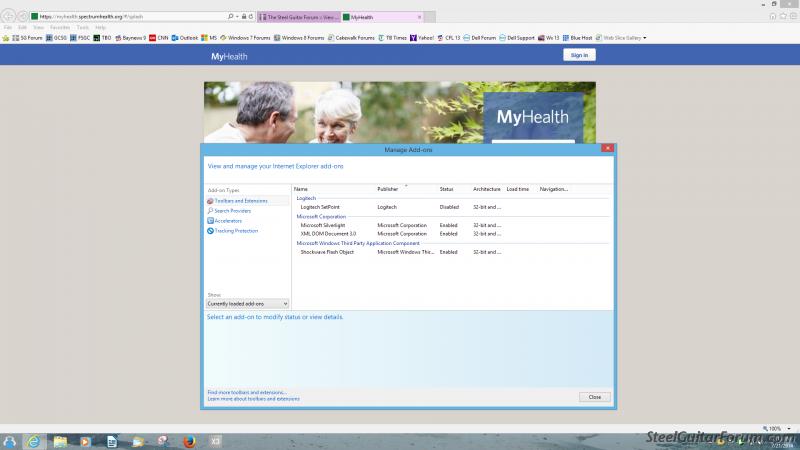This screenshot has width=800, height=450.
Task: Click the lock security icon in address bar
Action: 244,16
